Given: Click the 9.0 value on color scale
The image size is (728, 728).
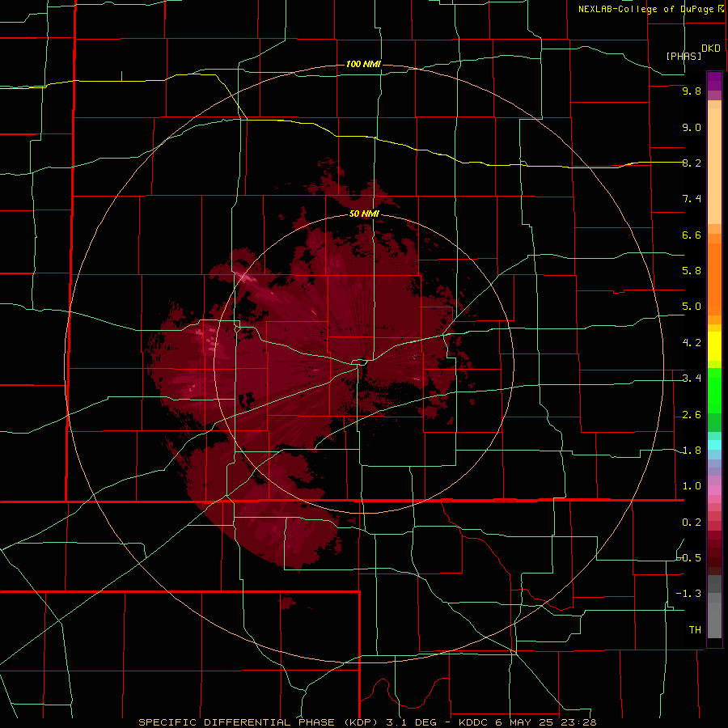Looking at the screenshot, I should click(x=692, y=127).
